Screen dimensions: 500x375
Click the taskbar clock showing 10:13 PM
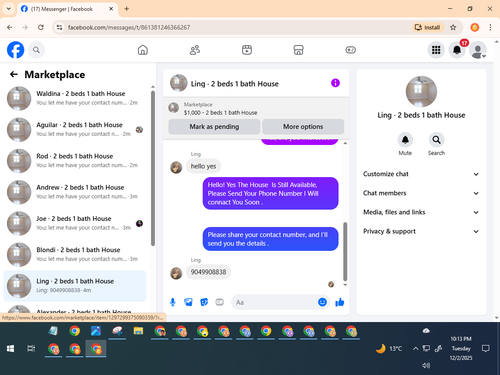click(461, 348)
